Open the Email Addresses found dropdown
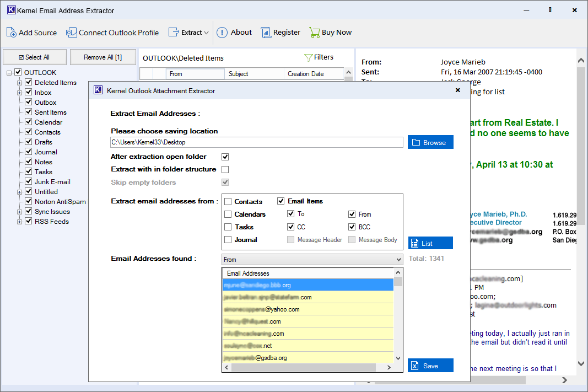588x392 pixels. (312, 259)
